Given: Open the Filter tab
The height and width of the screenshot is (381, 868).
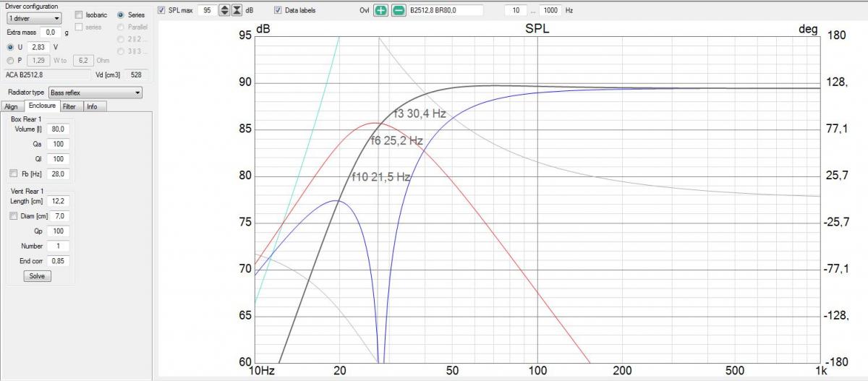Looking at the screenshot, I should pyautogui.click(x=69, y=106).
